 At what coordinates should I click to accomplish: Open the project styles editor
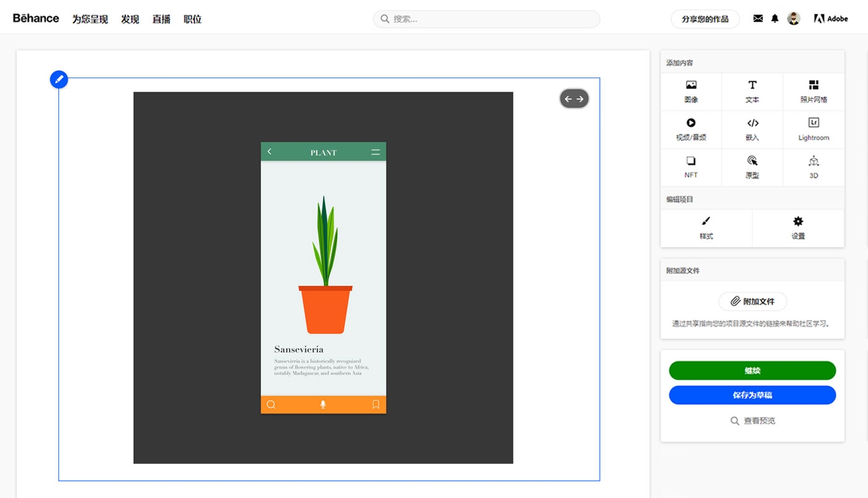(x=706, y=228)
